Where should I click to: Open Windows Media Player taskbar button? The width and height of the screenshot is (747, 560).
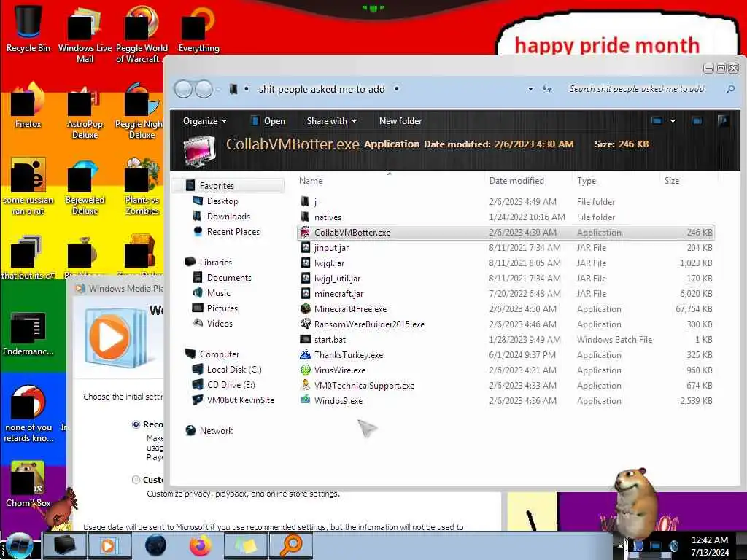(109, 545)
